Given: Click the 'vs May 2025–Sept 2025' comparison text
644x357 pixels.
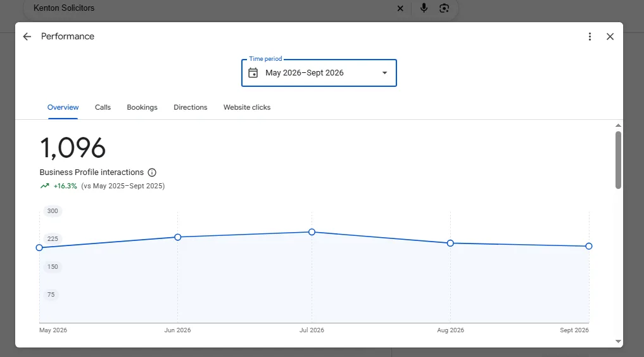Looking at the screenshot, I should (123, 186).
